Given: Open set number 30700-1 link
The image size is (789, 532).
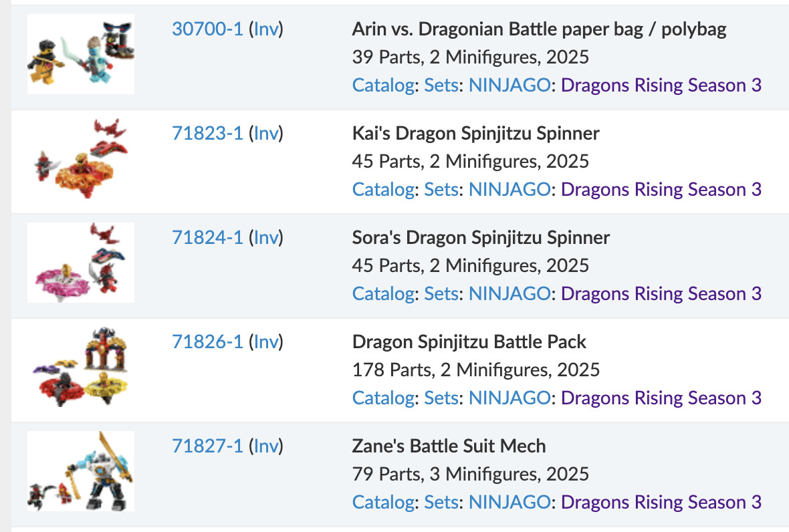Looking at the screenshot, I should coord(207,29).
